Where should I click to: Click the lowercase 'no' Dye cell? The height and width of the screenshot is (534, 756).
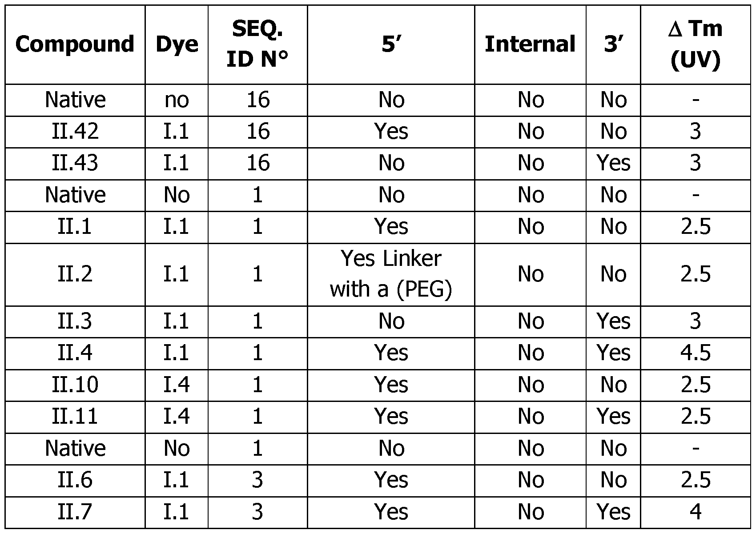click(x=177, y=100)
